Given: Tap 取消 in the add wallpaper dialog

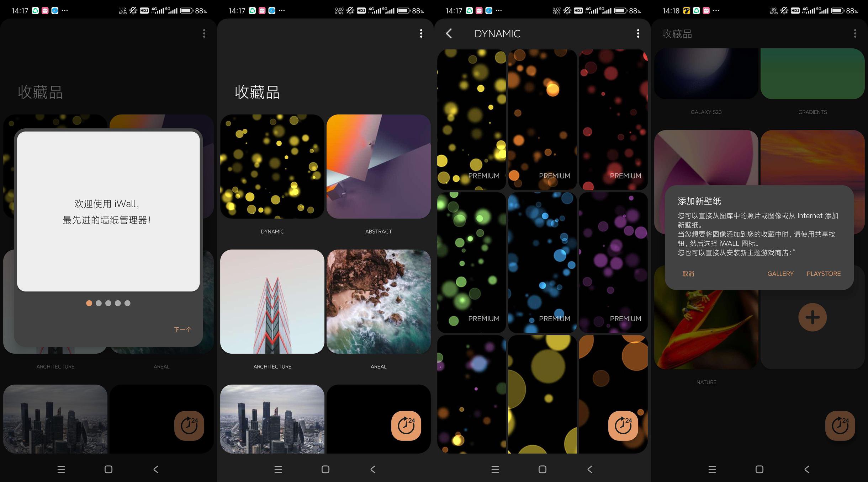Looking at the screenshot, I should pos(688,274).
